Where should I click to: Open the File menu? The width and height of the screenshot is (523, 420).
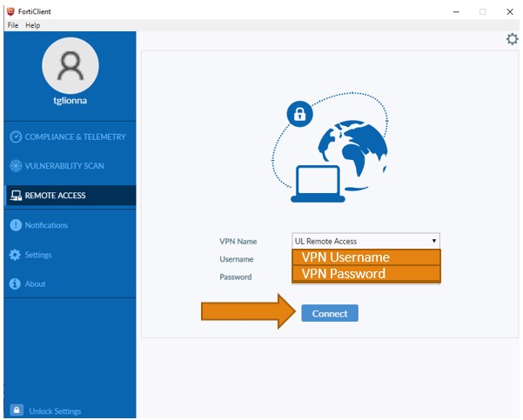coord(13,25)
